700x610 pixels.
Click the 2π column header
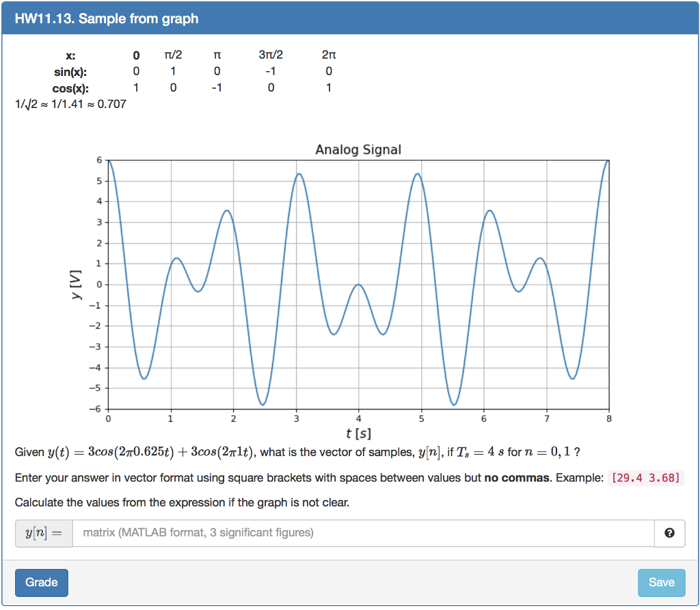coord(329,55)
